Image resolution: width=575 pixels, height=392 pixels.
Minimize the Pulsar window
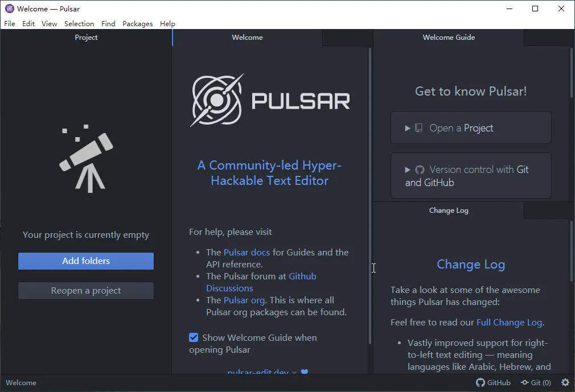[510, 9]
